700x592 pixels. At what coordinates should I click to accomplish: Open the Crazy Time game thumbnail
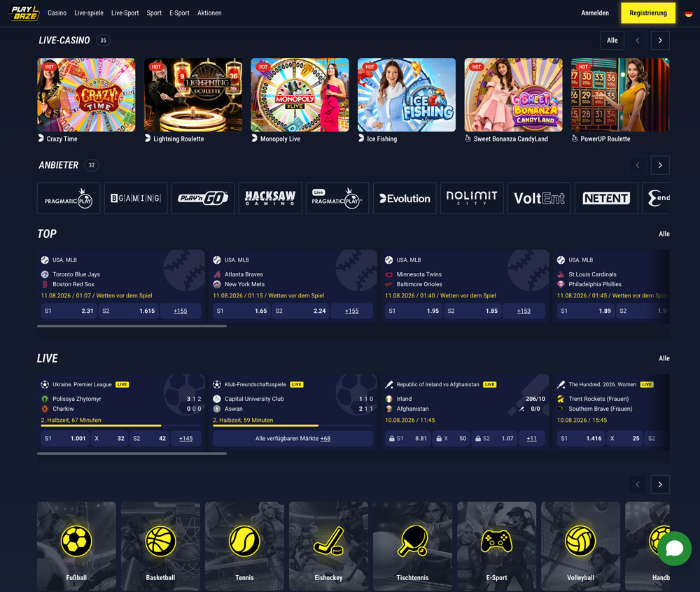pos(86,94)
